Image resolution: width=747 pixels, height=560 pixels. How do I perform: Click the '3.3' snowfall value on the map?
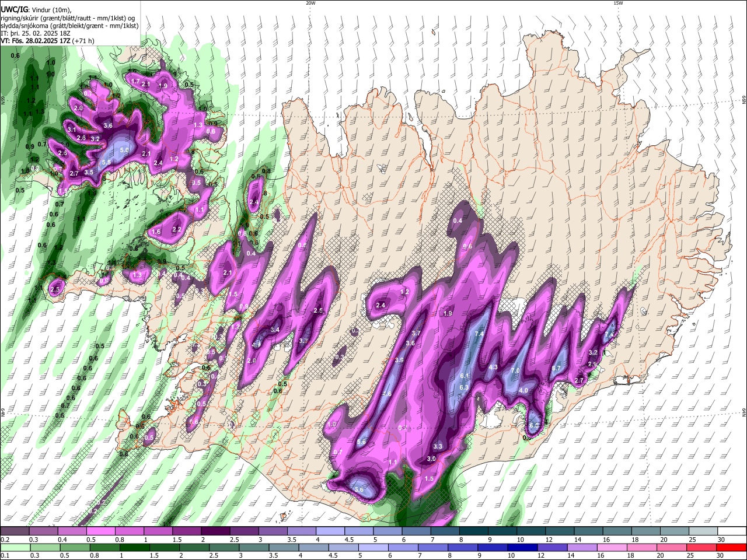click(x=438, y=446)
